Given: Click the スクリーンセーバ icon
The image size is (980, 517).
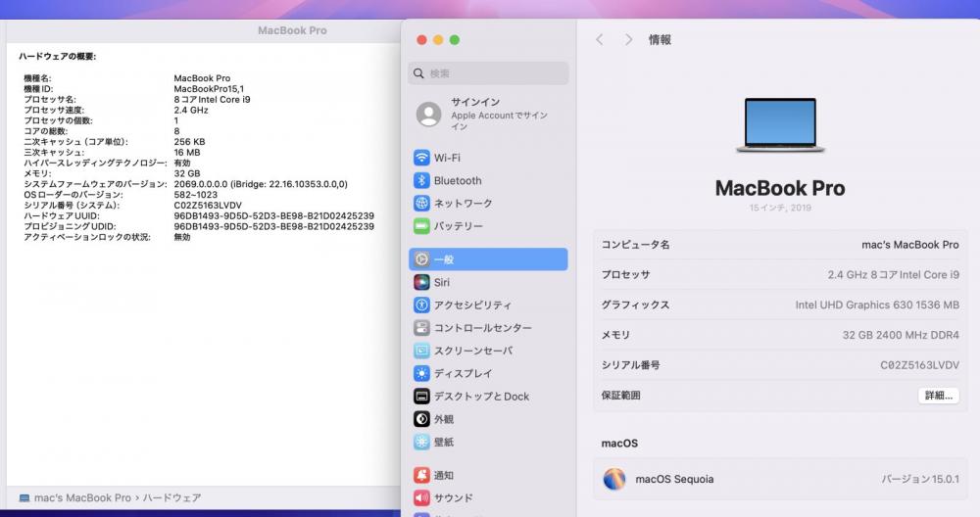Looking at the screenshot, I should pos(421,351).
